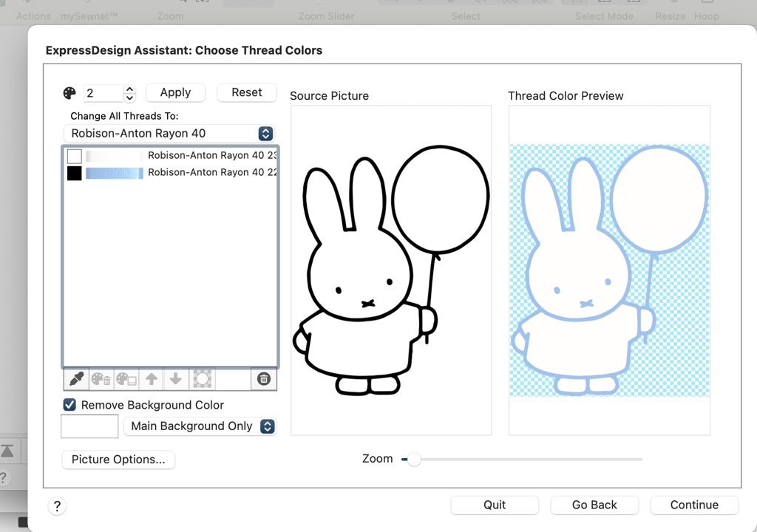Click the Apply button
The height and width of the screenshot is (532, 757).
point(175,92)
